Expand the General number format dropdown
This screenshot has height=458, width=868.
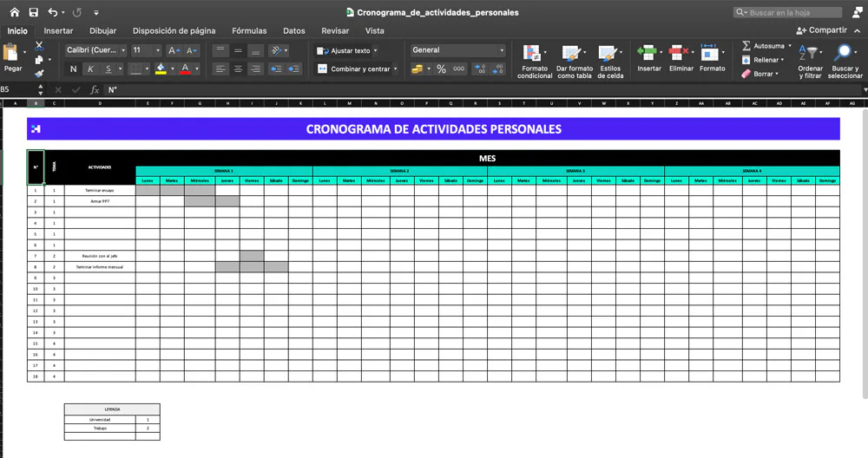(x=457, y=50)
